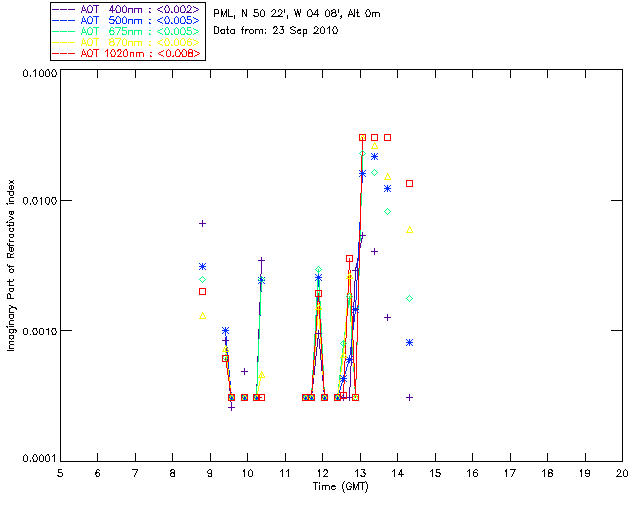Viewport: 640px width, 512px height.
Task: Click the 'Time (GMT)' axis label
Action: (340, 486)
